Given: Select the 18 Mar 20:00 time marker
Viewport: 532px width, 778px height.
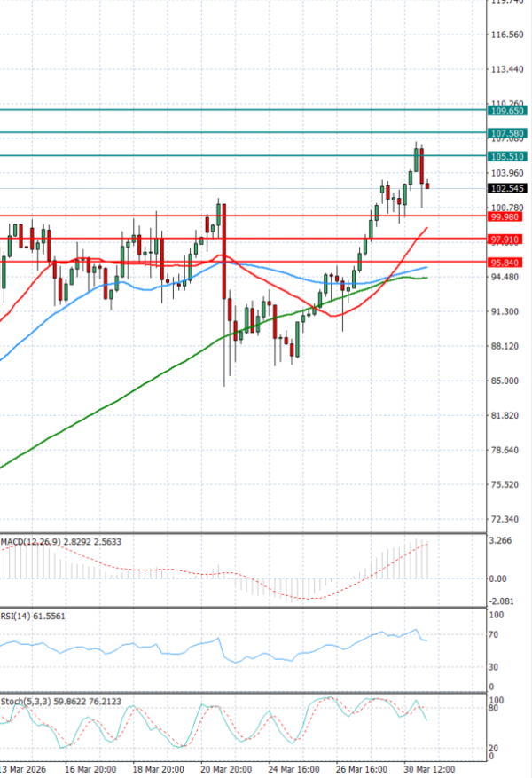Looking at the screenshot, I should pos(160,769).
